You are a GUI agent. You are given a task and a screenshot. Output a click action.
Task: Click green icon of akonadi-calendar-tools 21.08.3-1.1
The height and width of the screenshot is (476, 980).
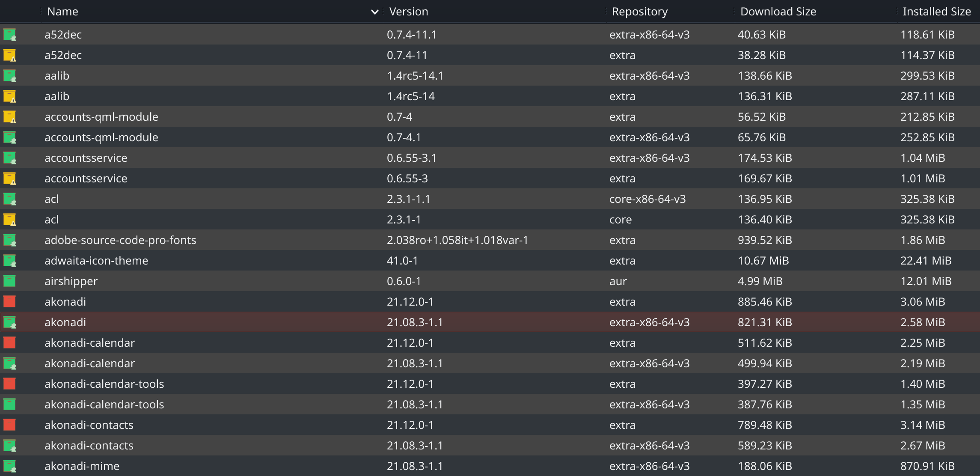coord(9,405)
